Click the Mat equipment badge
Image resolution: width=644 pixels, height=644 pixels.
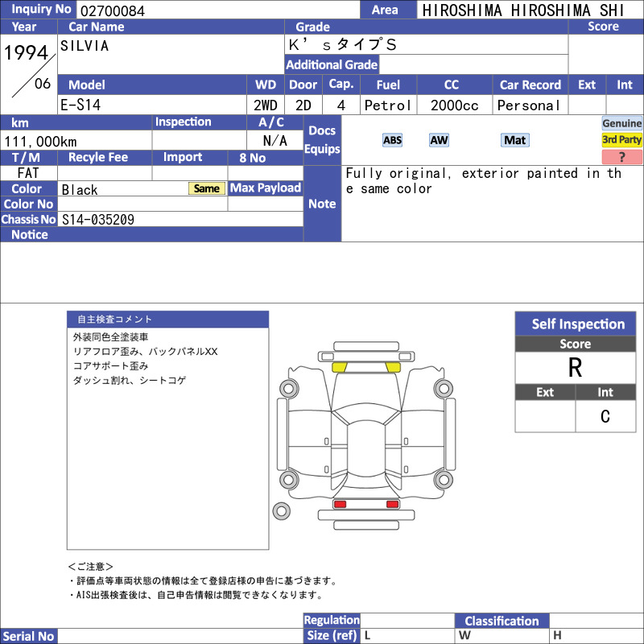[x=515, y=140]
